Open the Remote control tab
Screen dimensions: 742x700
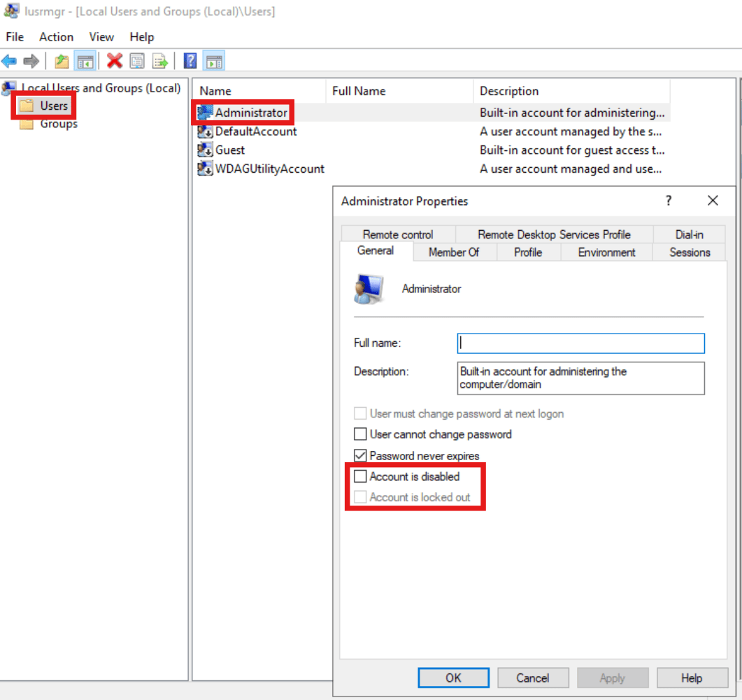click(398, 235)
